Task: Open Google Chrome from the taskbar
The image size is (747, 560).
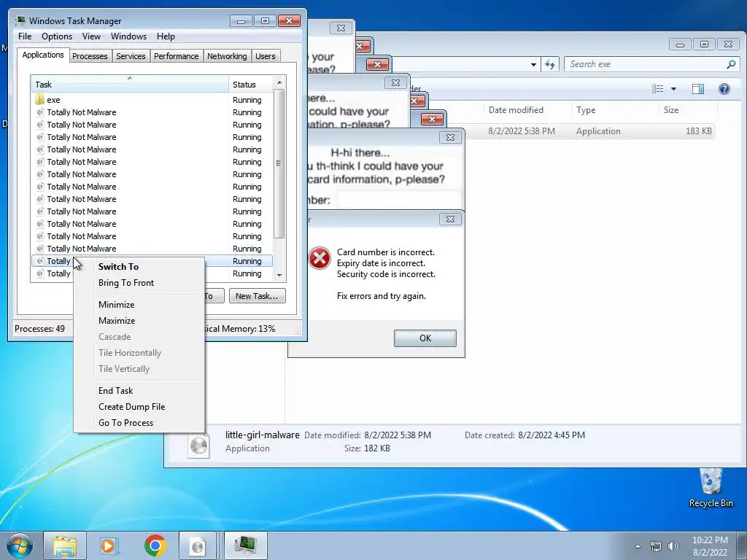Action: pyautogui.click(x=155, y=545)
